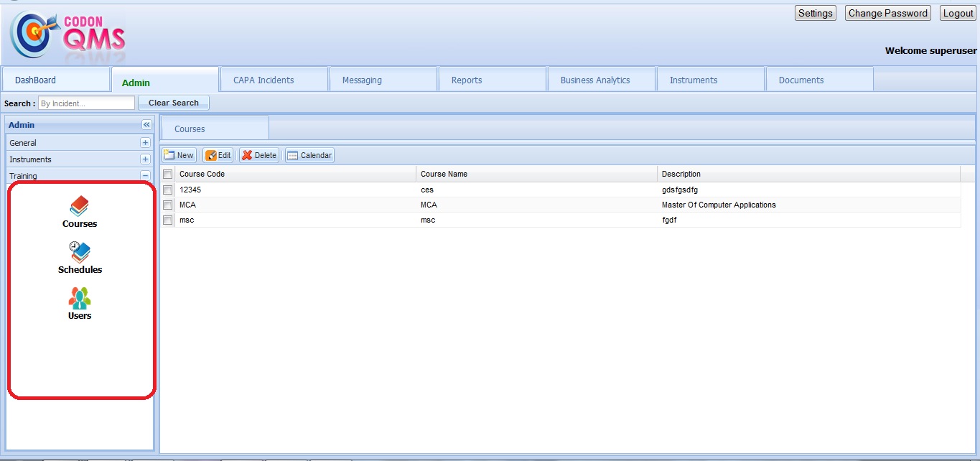Open the Users people icon
The height and width of the screenshot is (461, 980).
[x=80, y=298]
